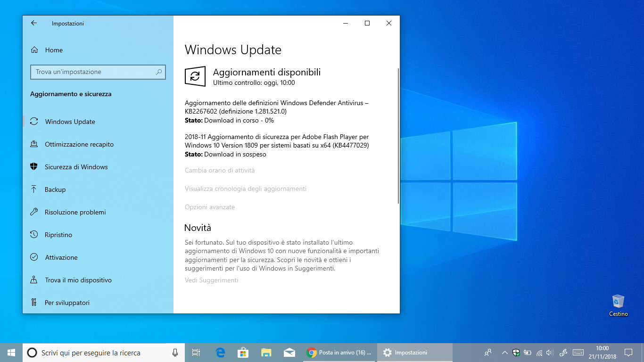
Task: Click the microphone icon in search box
Action: [x=175, y=353]
